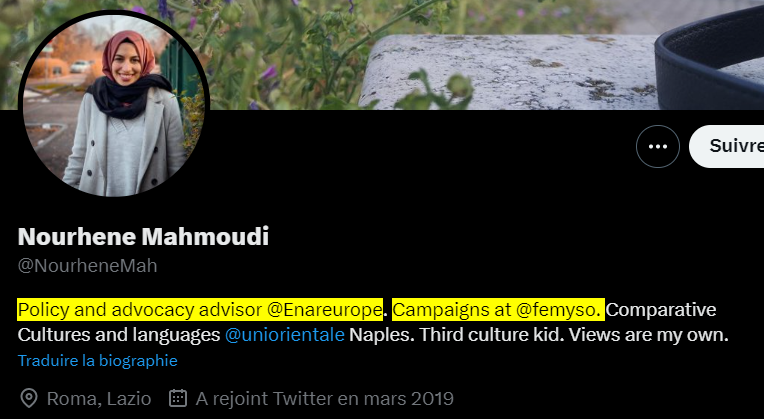The image size is (764, 419).
Task: Click the A rejoint Twitter en mars 2019 text
Action: click(325, 399)
